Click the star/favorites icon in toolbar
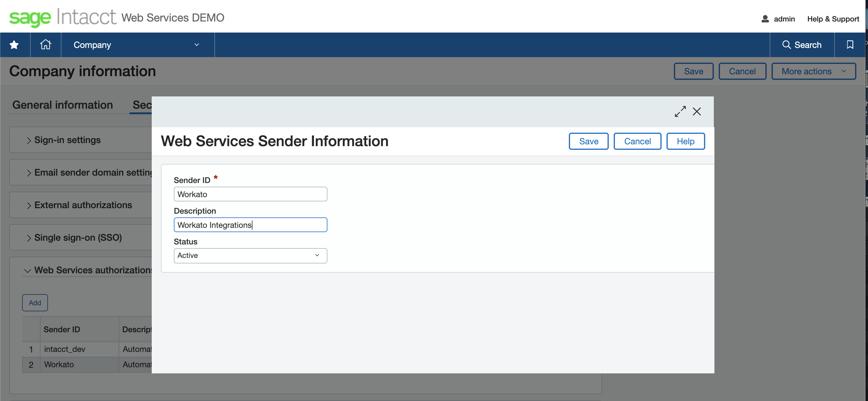This screenshot has height=401, width=868. pyautogui.click(x=15, y=45)
